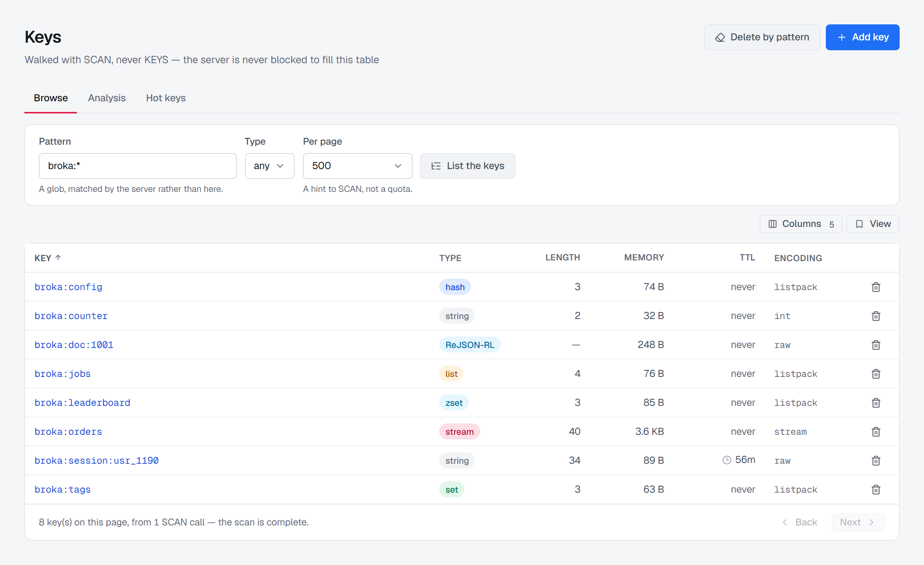Click the Next page button

click(x=858, y=522)
